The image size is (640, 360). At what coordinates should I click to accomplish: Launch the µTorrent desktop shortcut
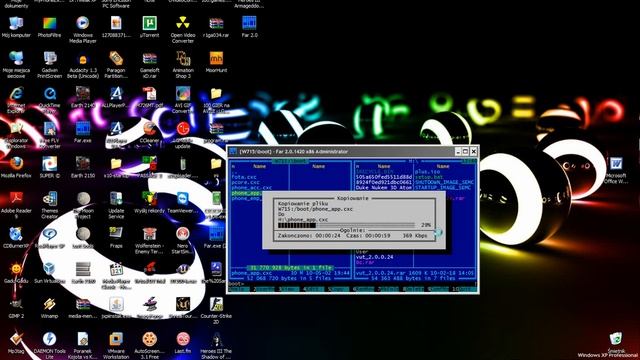[149, 27]
